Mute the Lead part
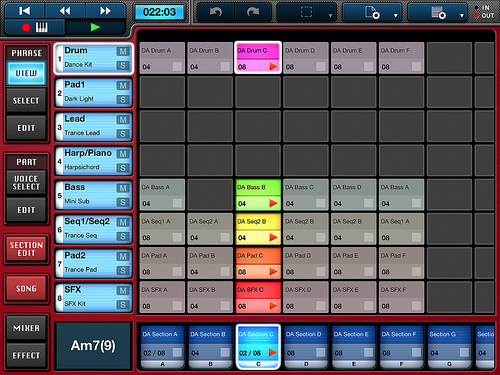The width and height of the screenshot is (500, 375). [123, 120]
